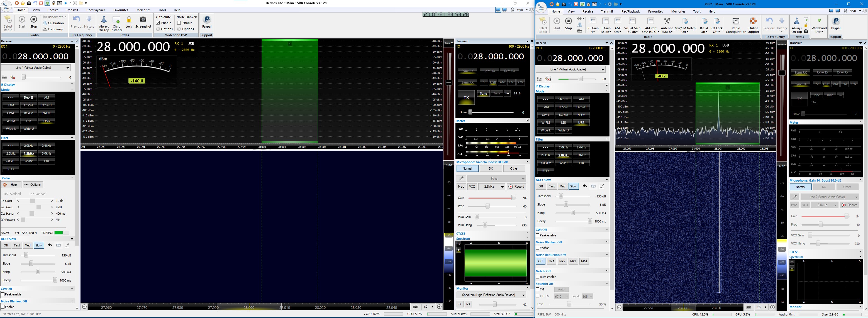Viewport: 868px width, 318px height.
Task: Check the Notch Auto enable checkbox
Action: (538, 277)
